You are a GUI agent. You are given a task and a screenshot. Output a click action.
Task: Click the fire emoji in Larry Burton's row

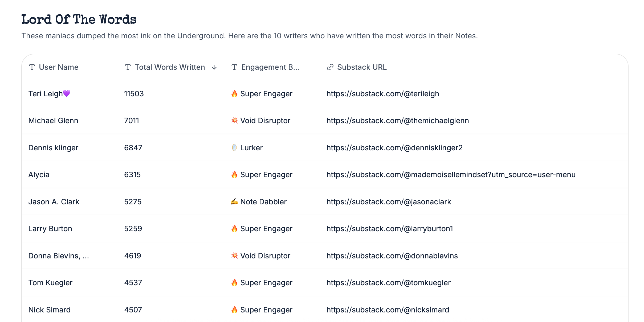tap(234, 228)
